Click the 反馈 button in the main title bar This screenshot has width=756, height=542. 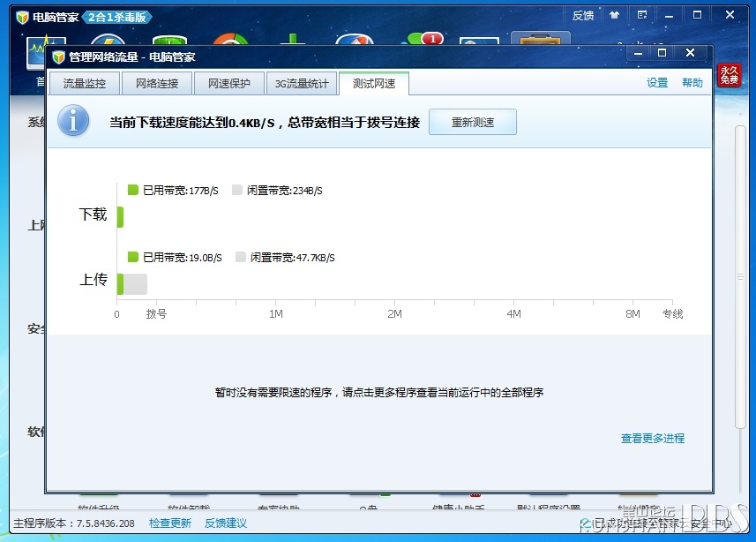583,15
